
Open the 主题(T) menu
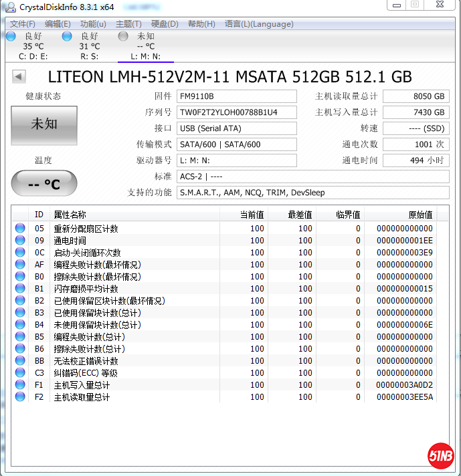128,24
